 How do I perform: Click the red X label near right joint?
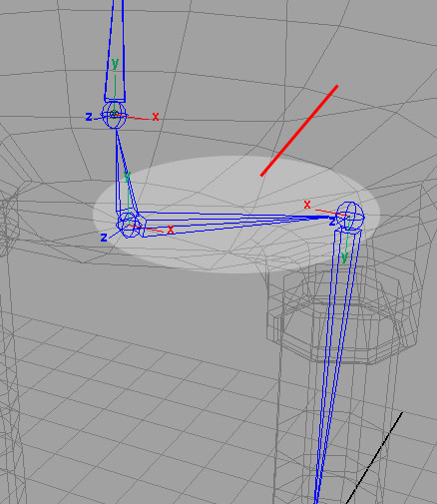pos(307,205)
